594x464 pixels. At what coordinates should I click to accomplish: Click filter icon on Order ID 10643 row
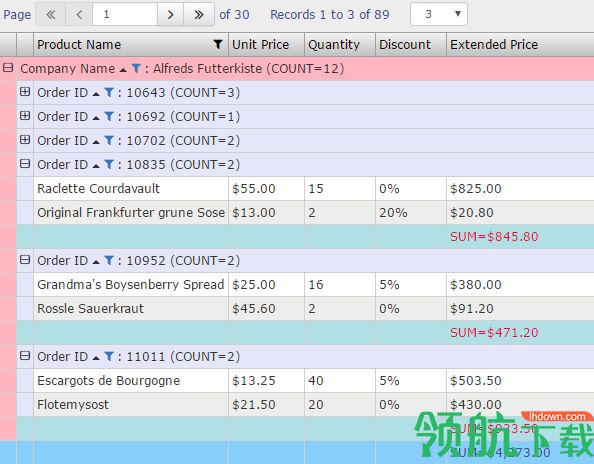[109, 92]
